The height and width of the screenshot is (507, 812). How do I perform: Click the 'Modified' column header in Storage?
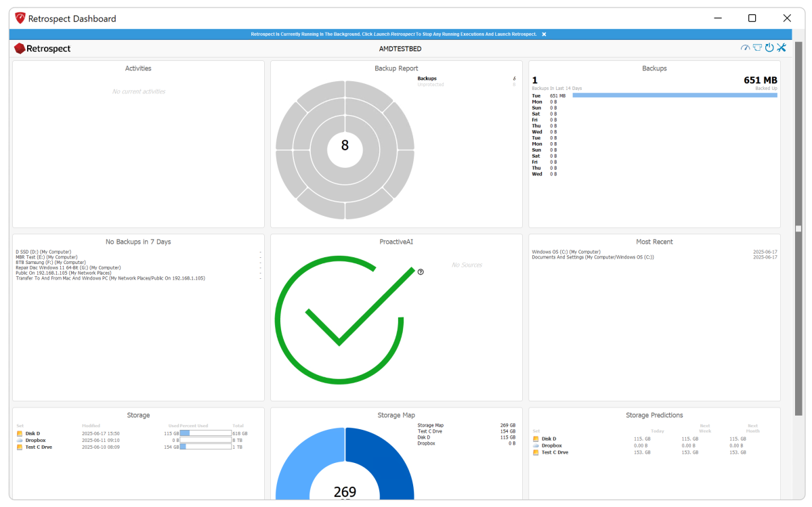[x=91, y=426]
